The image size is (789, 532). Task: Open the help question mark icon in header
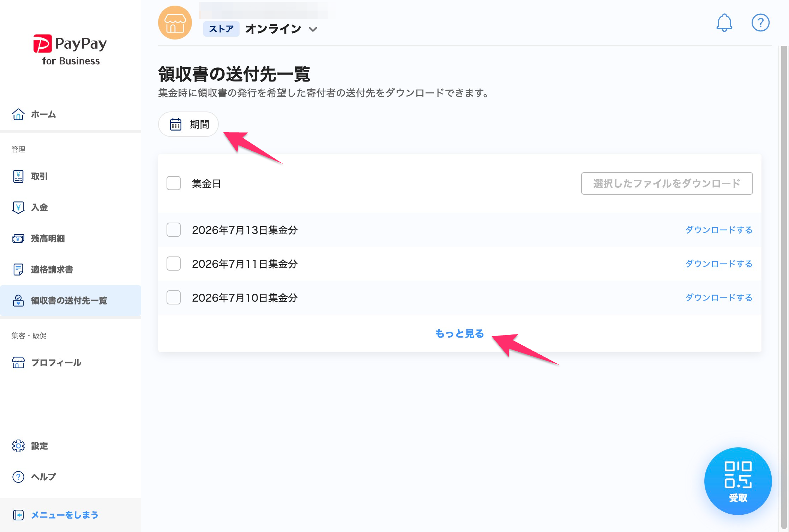760,23
